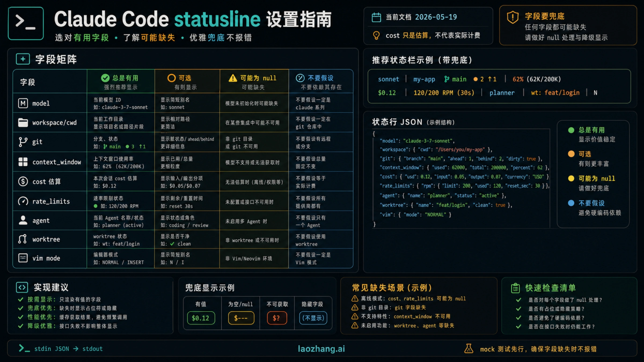The width and height of the screenshot is (644, 362).
Task: Click the 推荐状态栏示例 (带兜底) heading
Action: [422, 60]
